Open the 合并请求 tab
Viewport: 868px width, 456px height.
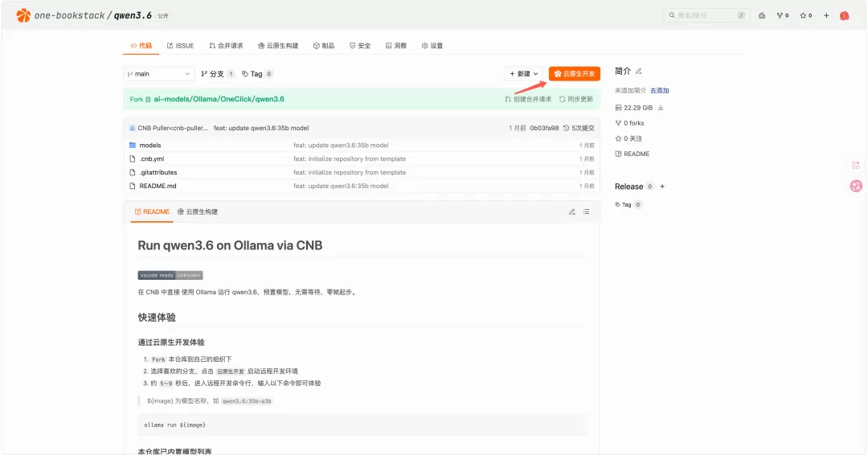click(226, 45)
